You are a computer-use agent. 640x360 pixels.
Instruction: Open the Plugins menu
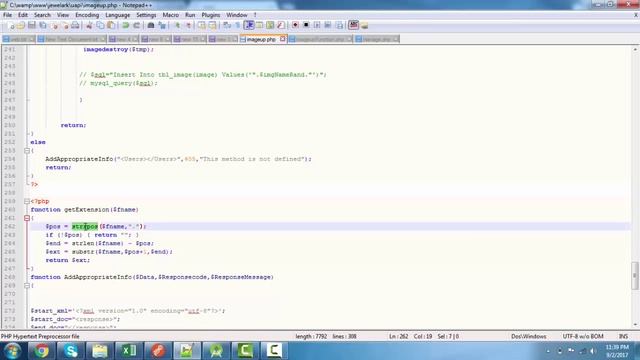[211, 15]
